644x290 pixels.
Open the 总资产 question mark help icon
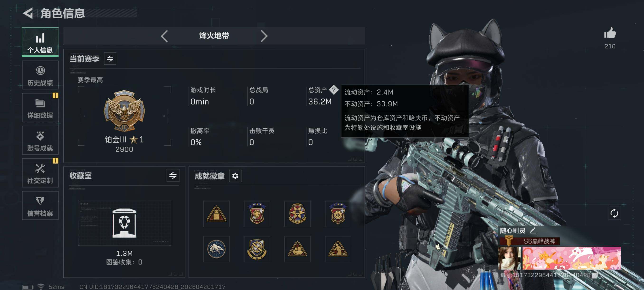point(333,90)
